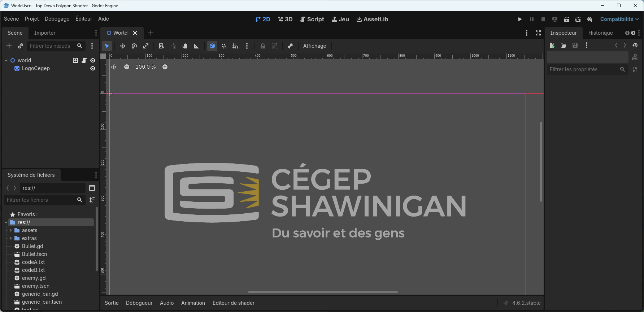This screenshot has height=312, width=644.
Task: Hide the LogoCegep node
Action: pos(93,68)
